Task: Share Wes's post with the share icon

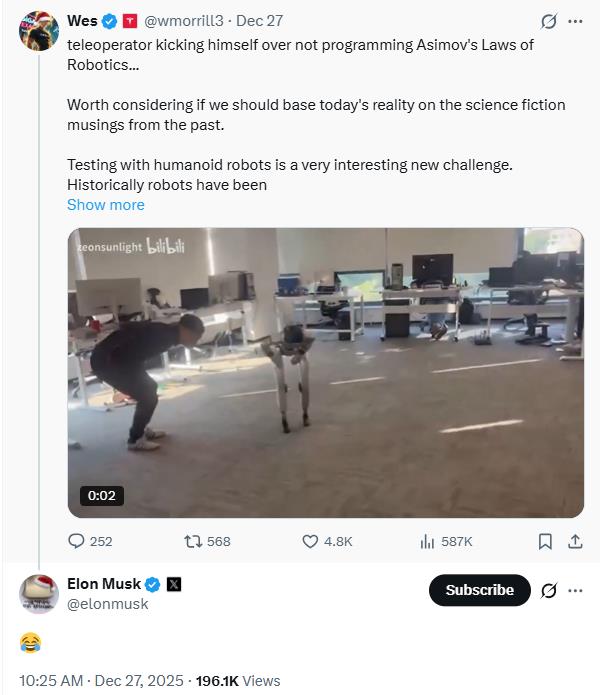Action: 575,541
